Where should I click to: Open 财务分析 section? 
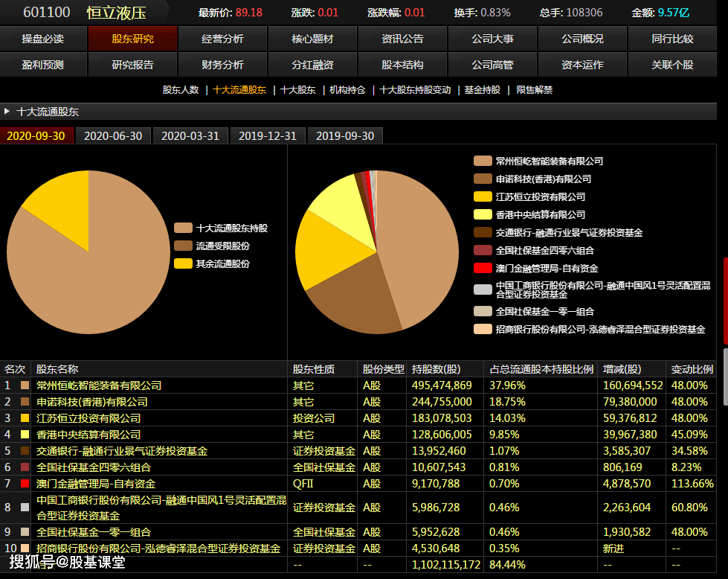pyautogui.click(x=222, y=65)
